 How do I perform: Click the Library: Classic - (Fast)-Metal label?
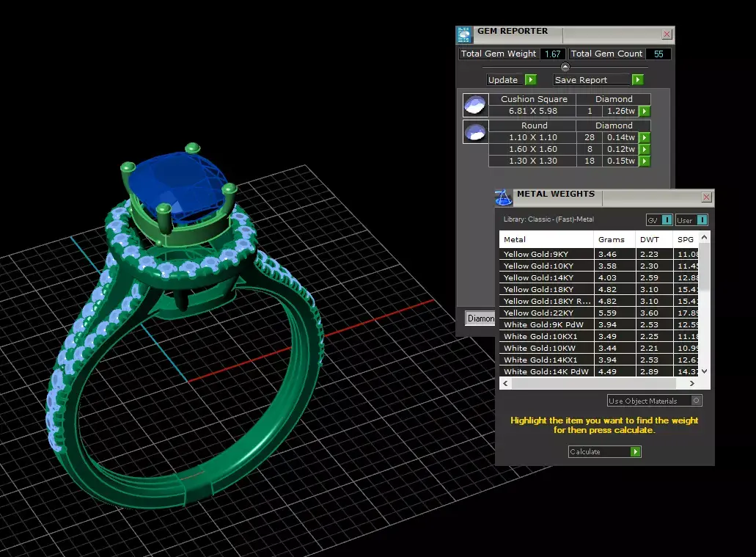(x=548, y=219)
